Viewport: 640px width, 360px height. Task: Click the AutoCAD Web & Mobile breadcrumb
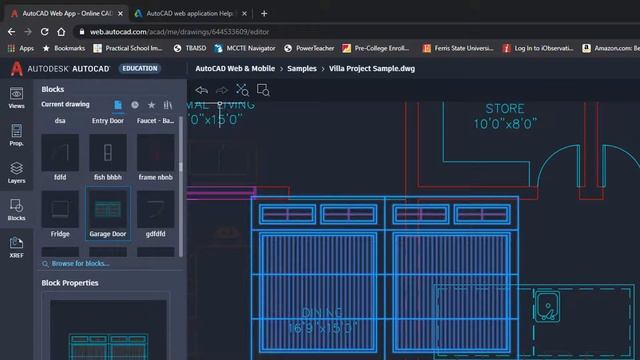[x=235, y=69]
